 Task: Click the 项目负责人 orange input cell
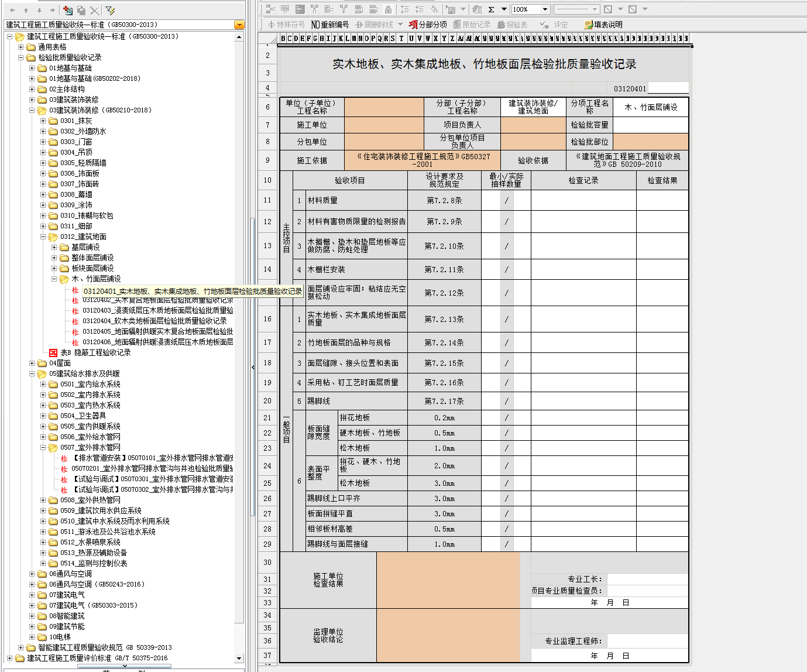533,125
